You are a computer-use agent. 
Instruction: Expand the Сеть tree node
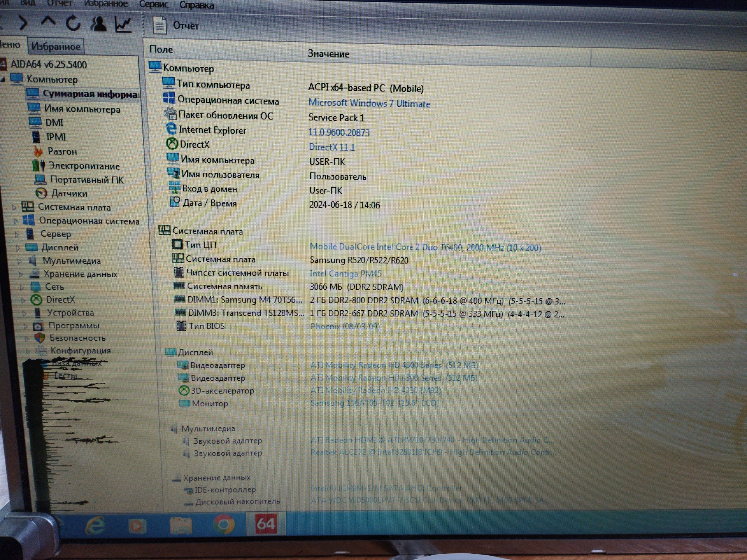[22, 287]
